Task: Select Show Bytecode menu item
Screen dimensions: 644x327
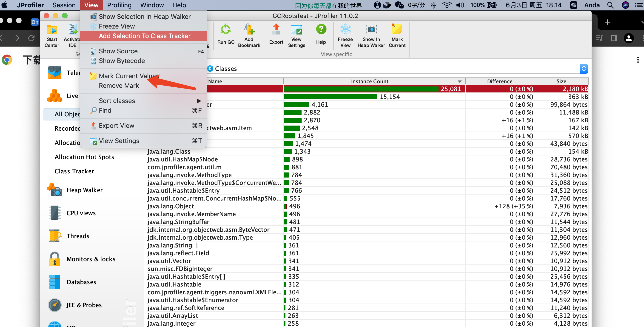Action: click(143, 61)
